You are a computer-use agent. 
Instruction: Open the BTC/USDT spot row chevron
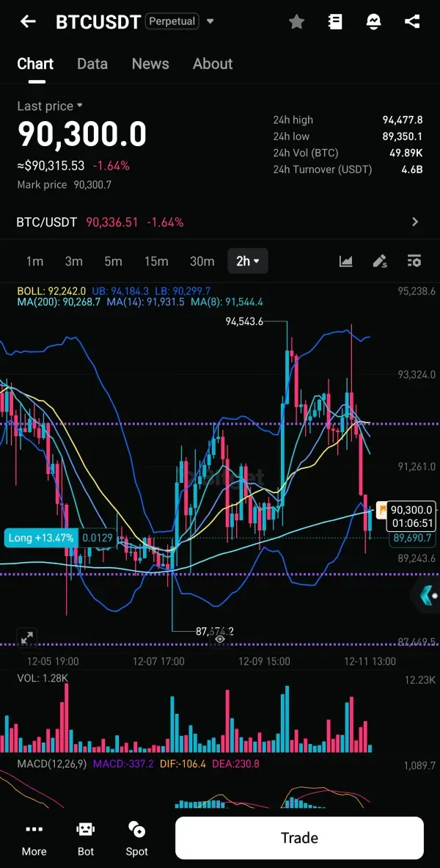[x=415, y=222]
